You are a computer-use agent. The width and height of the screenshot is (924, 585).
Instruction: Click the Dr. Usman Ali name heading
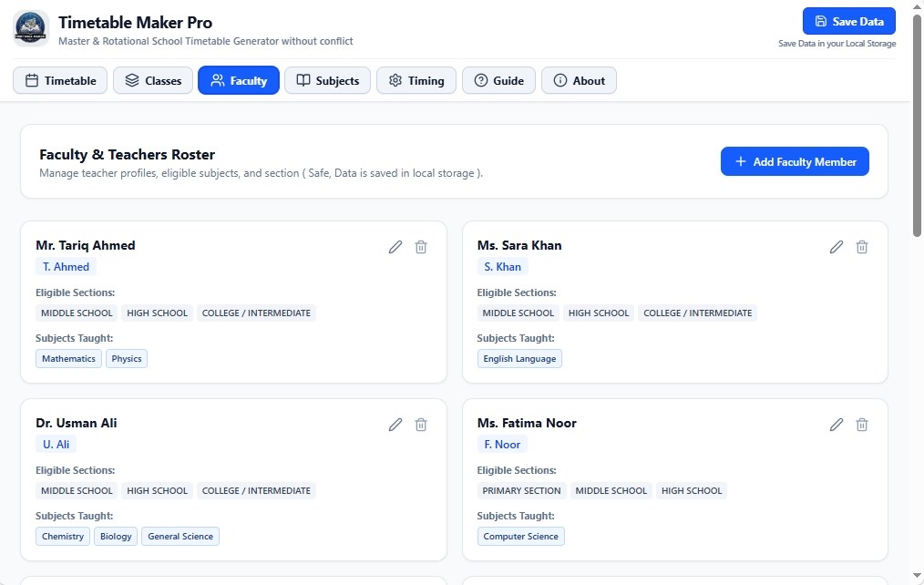[x=77, y=423]
